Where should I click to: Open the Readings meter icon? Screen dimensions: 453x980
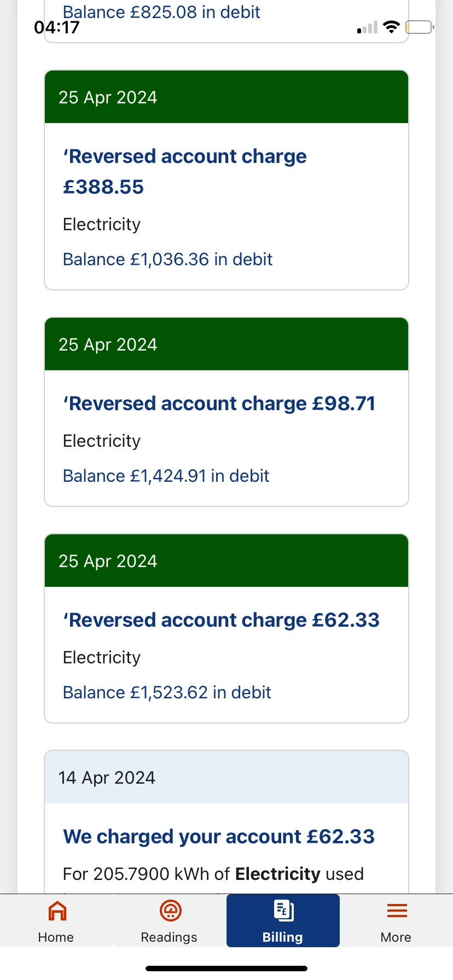click(x=170, y=911)
